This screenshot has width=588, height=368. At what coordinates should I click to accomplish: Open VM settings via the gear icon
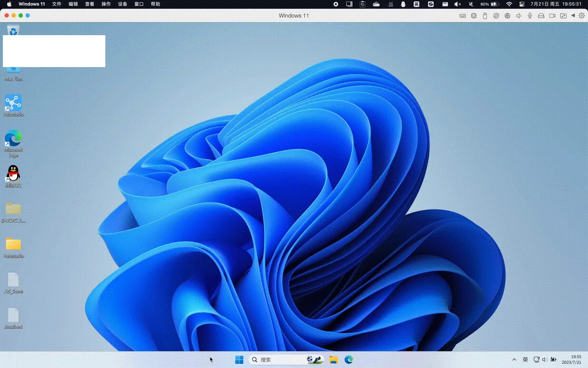(582, 16)
